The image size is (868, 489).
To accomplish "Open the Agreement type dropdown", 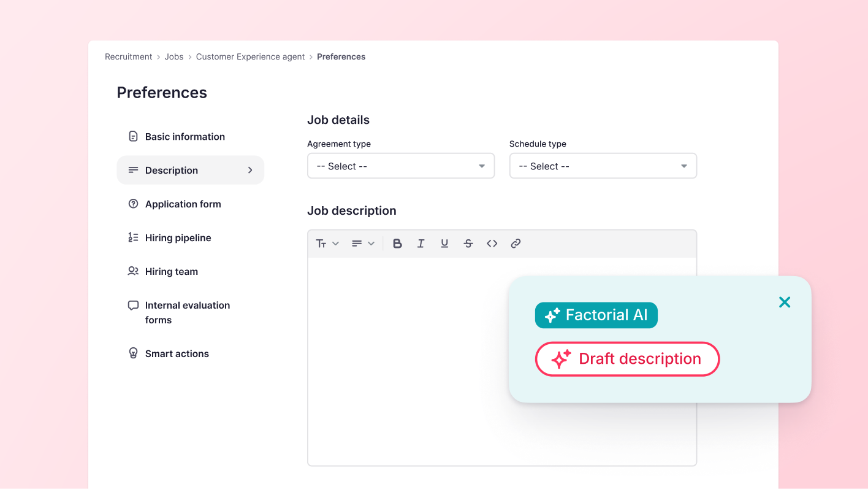I will (400, 166).
